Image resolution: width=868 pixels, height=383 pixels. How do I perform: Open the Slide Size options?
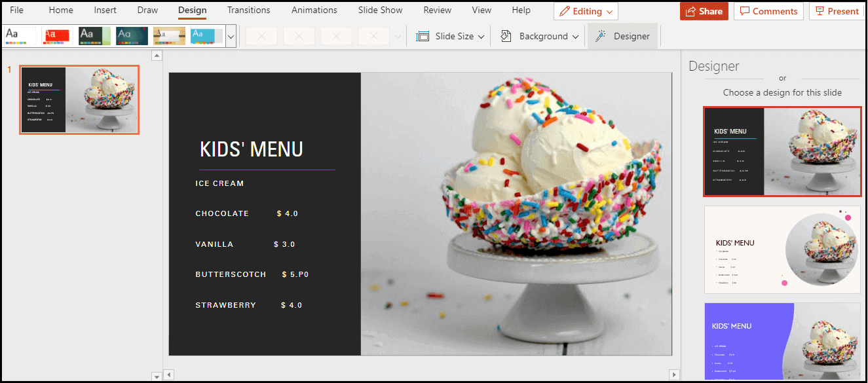[x=449, y=36]
